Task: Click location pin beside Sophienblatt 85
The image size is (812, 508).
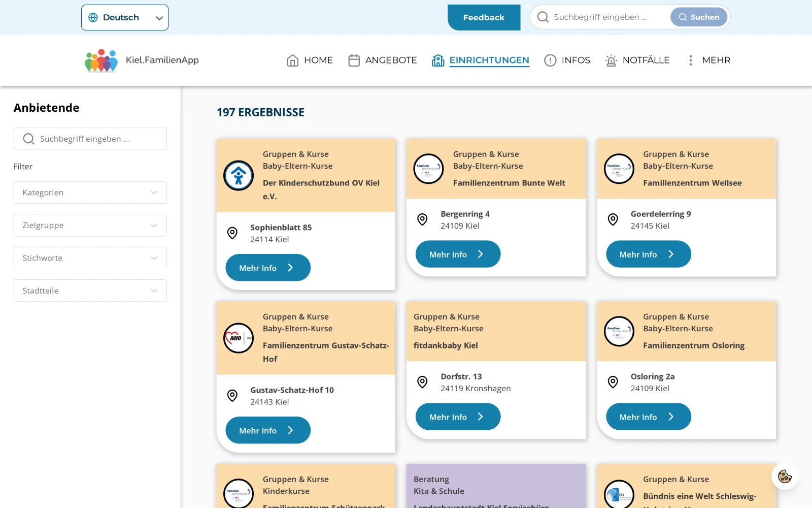Action: coord(232,233)
